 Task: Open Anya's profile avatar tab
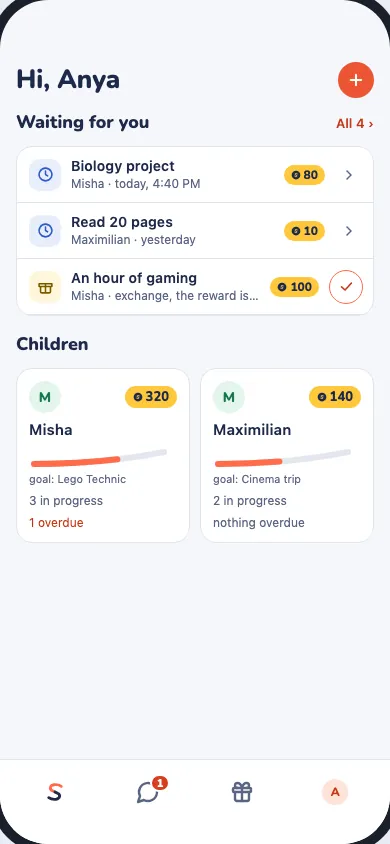coord(335,792)
